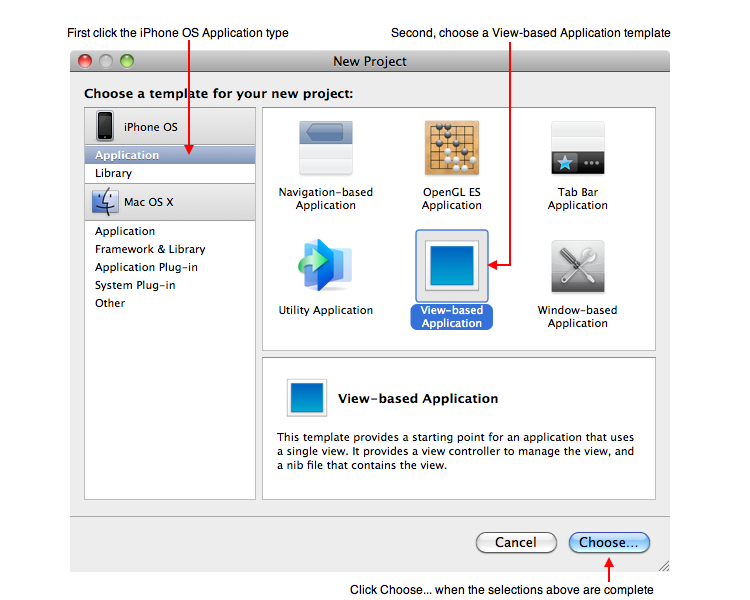Open the Other category in sidebar
This screenshot has height=600, width=750.
click(x=110, y=303)
